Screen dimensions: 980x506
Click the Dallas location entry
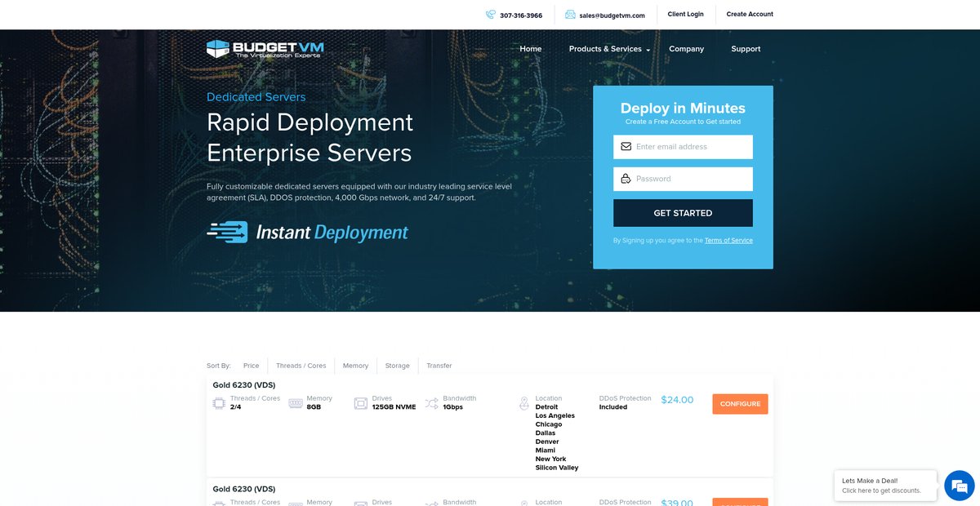[x=546, y=433]
